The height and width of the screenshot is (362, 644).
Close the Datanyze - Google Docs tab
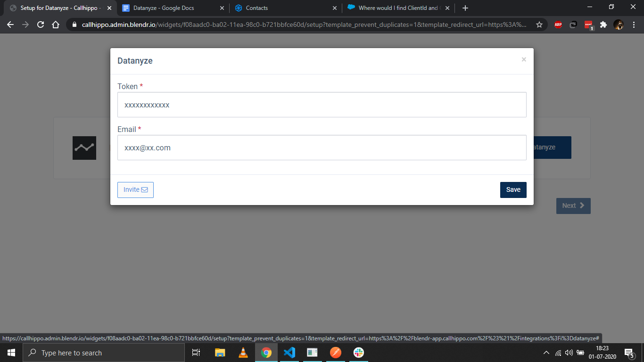(222, 8)
